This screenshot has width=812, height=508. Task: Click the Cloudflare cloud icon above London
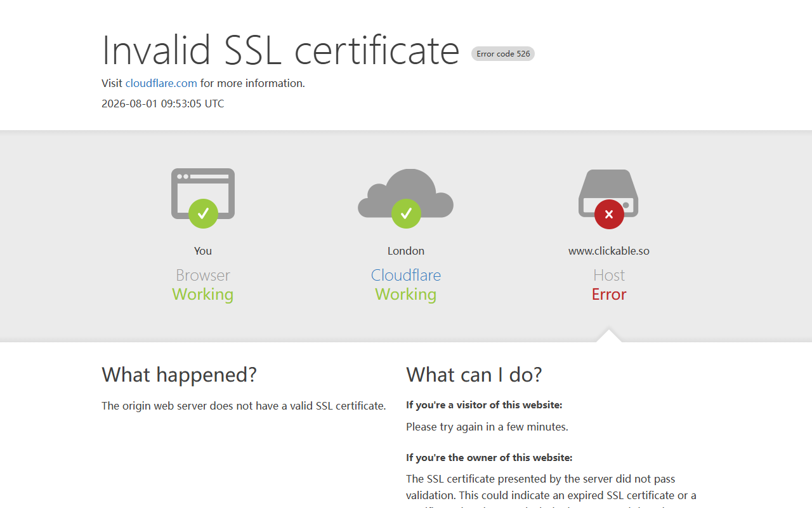tap(406, 198)
